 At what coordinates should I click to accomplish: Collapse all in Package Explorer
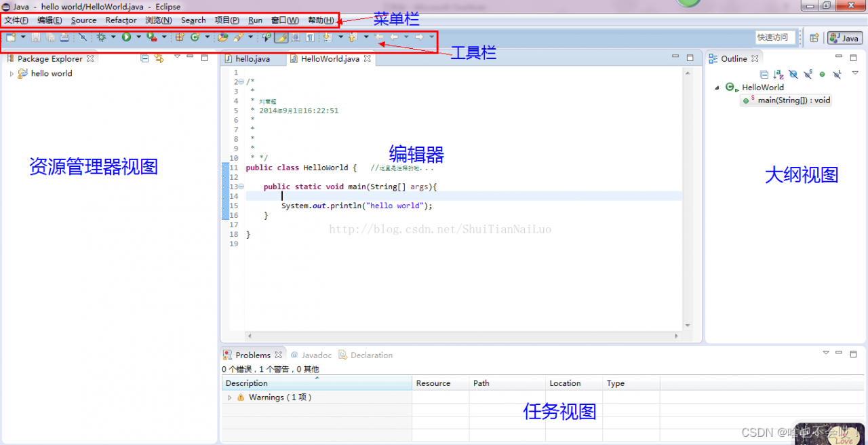click(144, 58)
